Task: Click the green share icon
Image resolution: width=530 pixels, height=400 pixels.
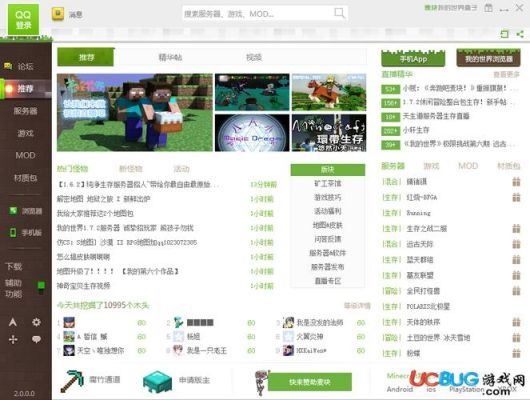Action: [x=520, y=34]
